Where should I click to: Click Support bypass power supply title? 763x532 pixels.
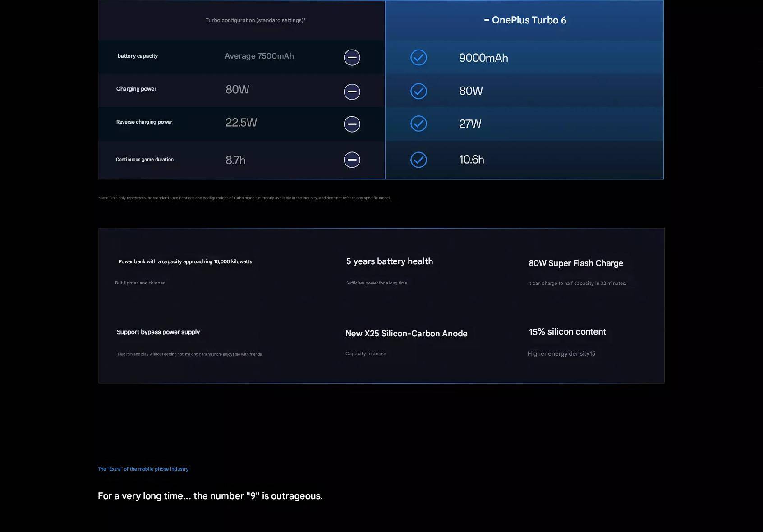pos(158,332)
